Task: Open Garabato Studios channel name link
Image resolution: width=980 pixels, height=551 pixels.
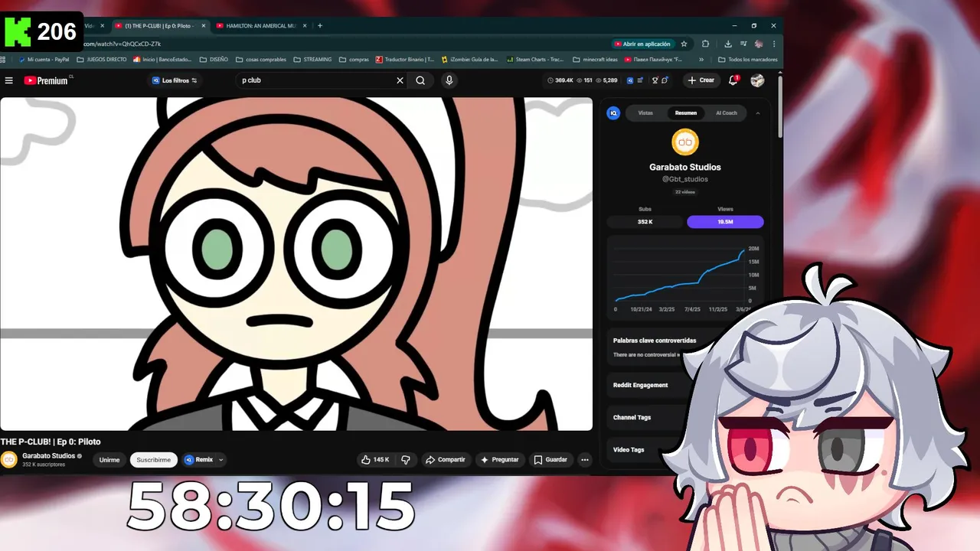Action: coord(49,456)
